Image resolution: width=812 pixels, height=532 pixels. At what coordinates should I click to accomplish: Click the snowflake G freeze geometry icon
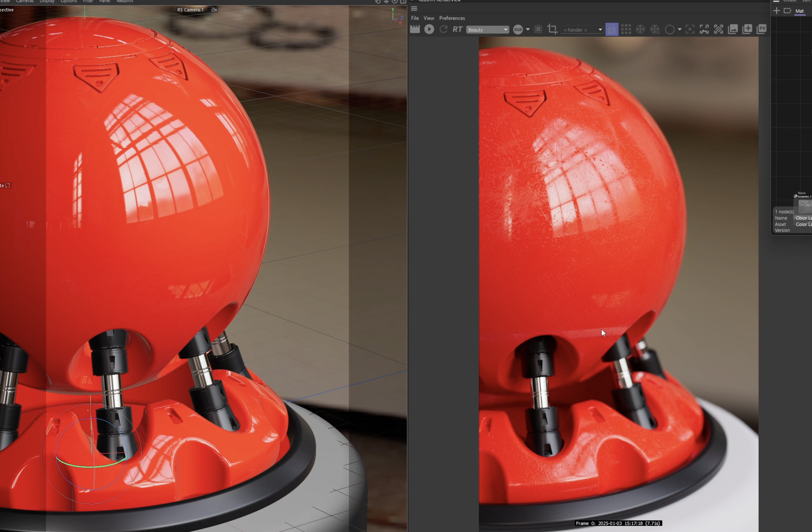point(655,29)
